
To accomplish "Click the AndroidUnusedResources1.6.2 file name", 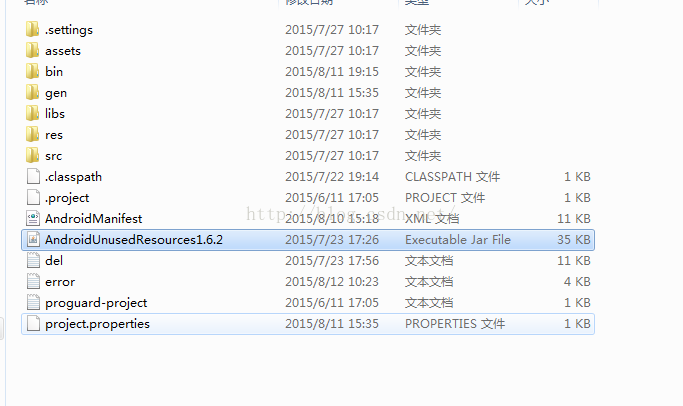I will (134, 240).
